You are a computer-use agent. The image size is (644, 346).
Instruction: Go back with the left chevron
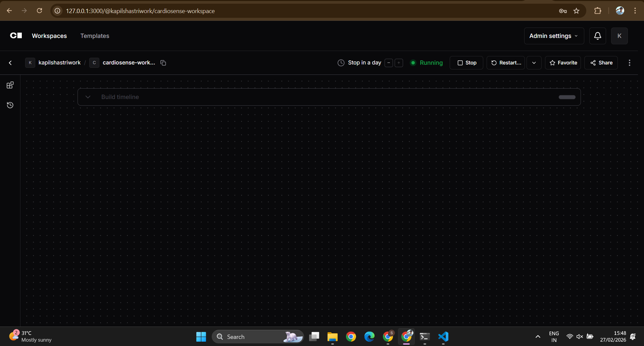10,63
